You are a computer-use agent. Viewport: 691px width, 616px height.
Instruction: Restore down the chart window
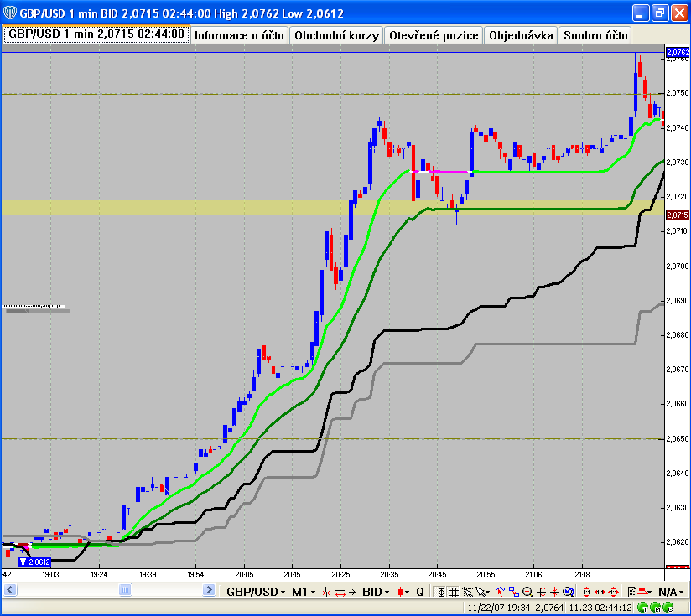point(660,13)
